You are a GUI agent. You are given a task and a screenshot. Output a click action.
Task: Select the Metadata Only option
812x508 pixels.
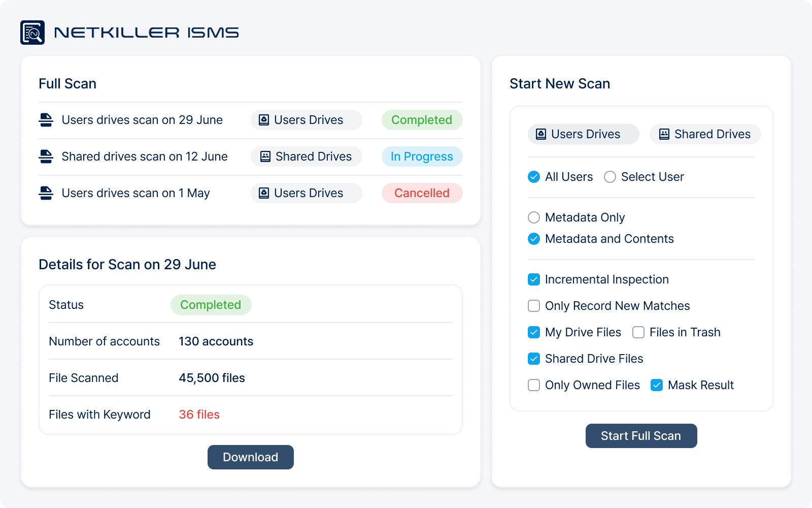point(534,217)
